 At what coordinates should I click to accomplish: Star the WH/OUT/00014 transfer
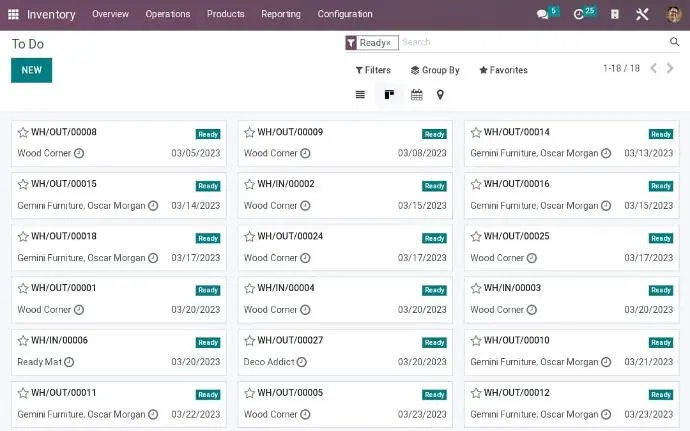point(476,132)
